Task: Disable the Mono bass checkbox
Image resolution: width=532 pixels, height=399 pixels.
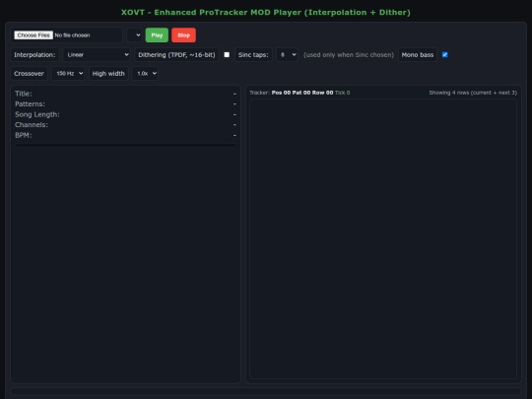Action: (x=444, y=54)
